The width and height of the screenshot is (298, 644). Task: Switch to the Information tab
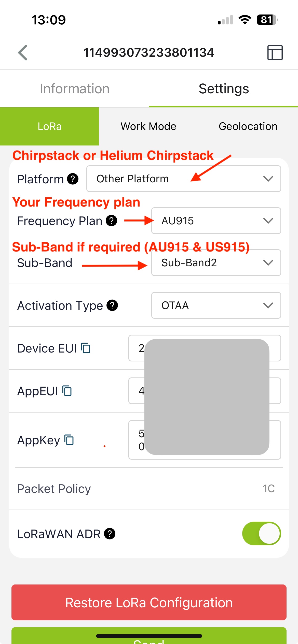[x=75, y=89]
